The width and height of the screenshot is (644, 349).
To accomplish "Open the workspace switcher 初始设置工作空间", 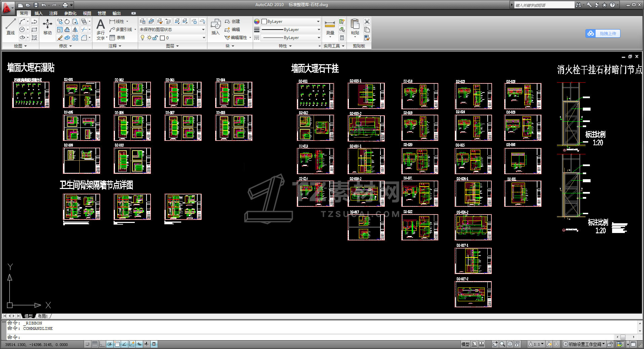I will point(584,344).
